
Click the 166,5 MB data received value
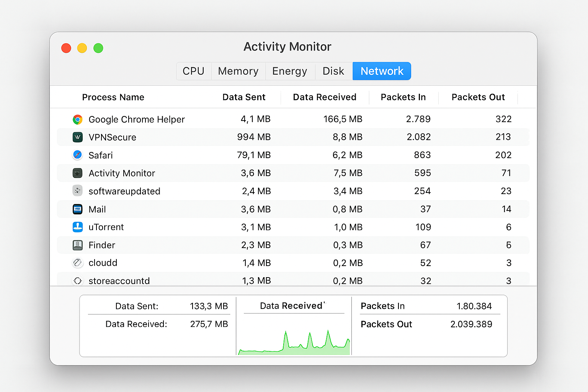click(343, 119)
